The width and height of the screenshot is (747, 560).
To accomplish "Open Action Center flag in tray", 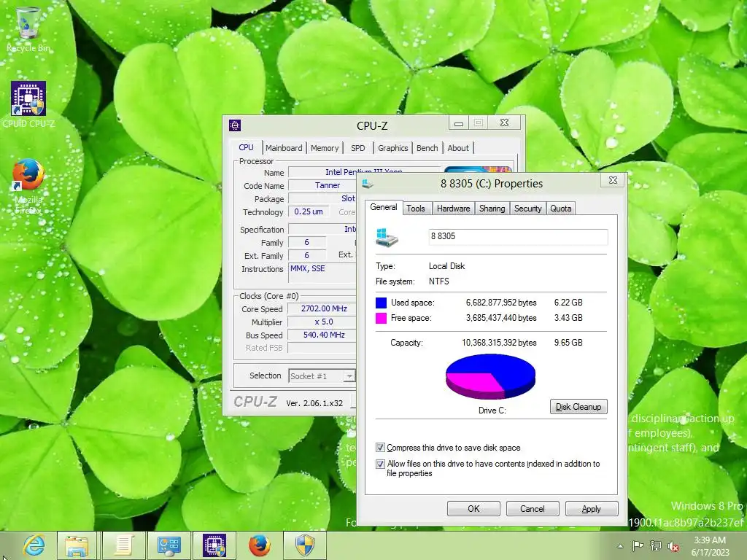I will point(638,545).
